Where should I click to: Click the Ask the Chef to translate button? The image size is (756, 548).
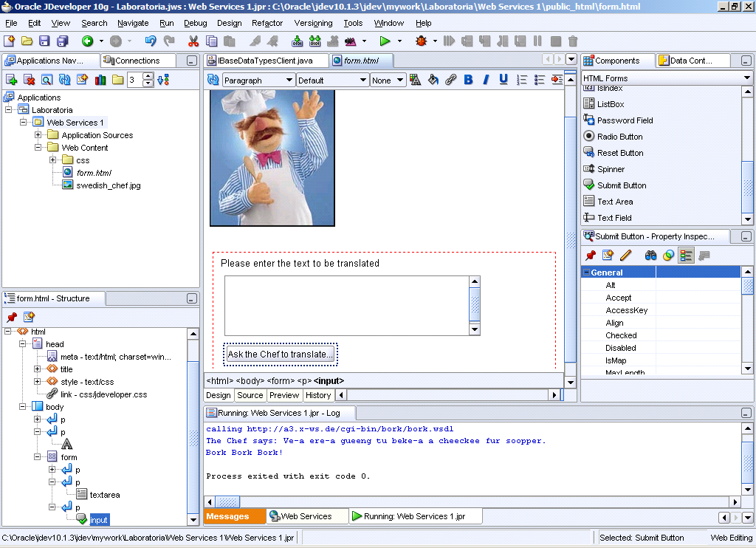click(280, 355)
